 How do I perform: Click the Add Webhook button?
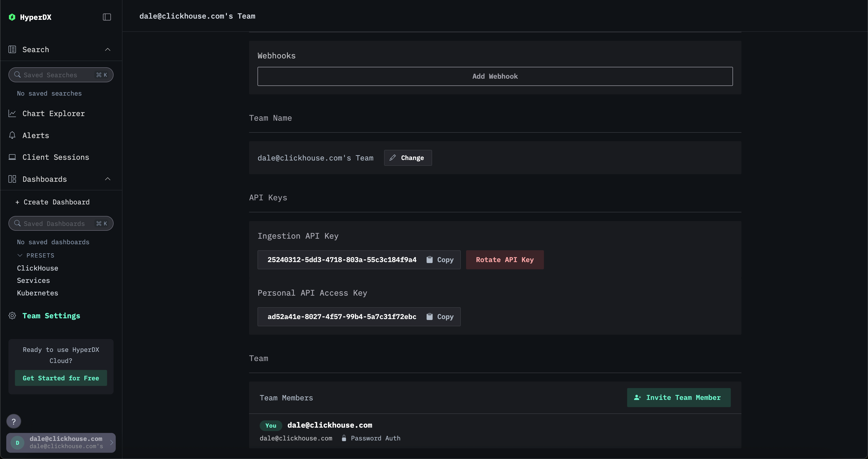495,76
